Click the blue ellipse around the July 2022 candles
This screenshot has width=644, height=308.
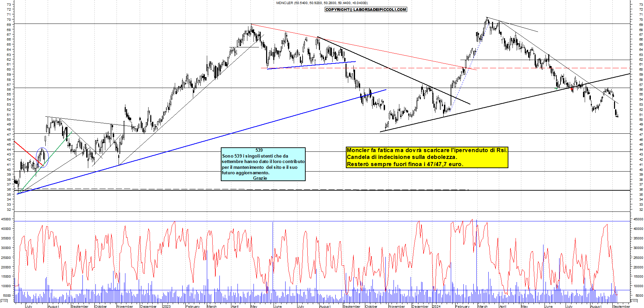(42, 158)
